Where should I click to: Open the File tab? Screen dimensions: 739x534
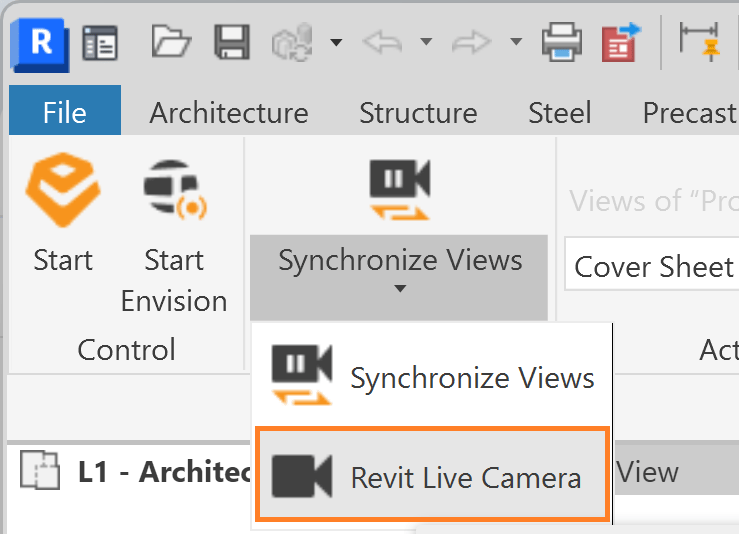tap(65, 112)
